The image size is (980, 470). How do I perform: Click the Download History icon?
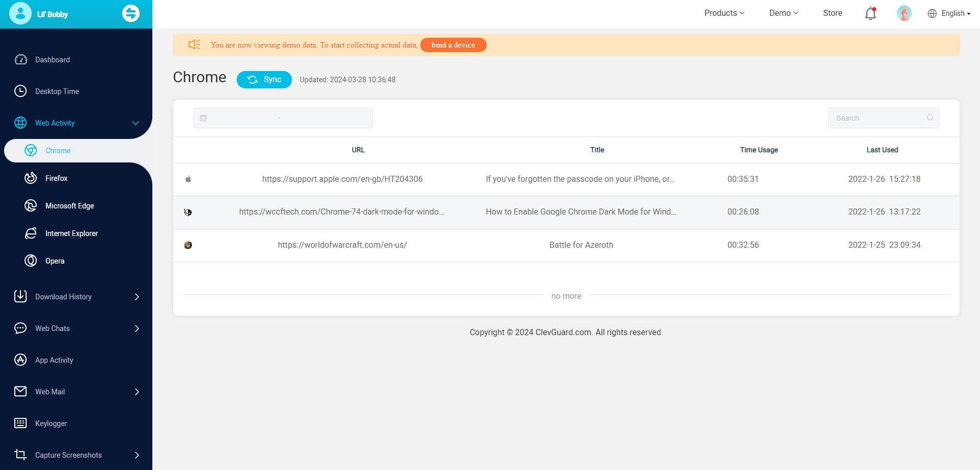click(x=20, y=296)
